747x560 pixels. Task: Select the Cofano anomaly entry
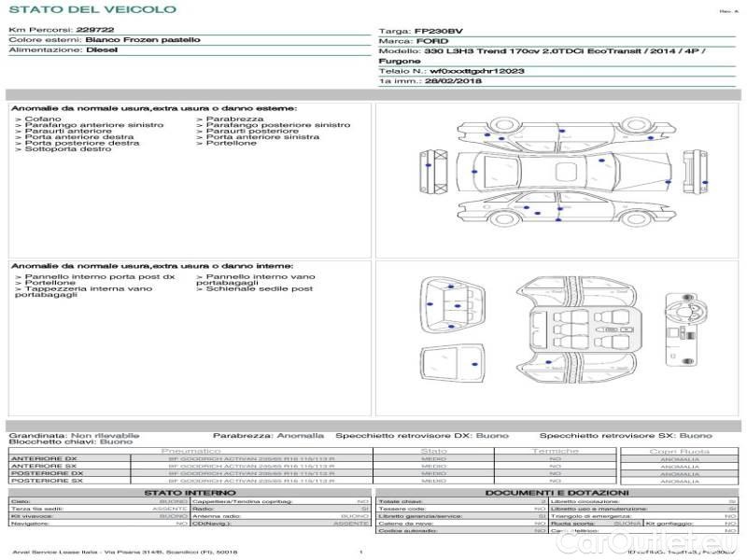[38, 119]
